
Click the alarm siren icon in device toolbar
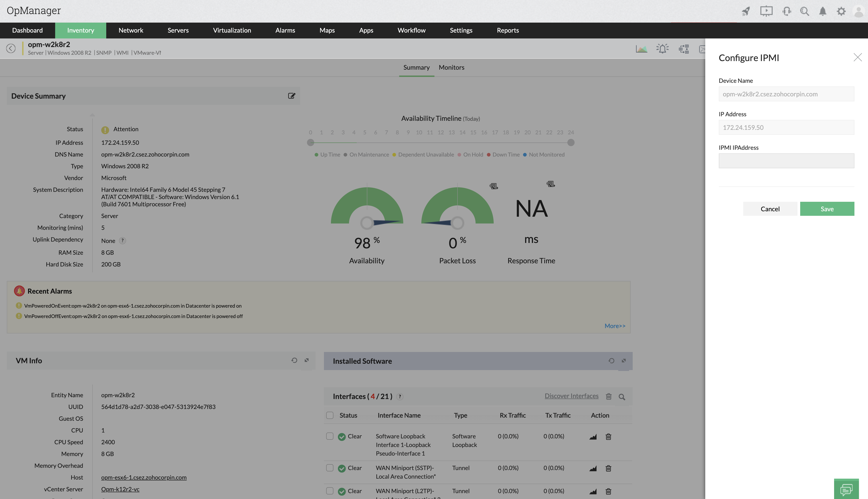coord(662,49)
